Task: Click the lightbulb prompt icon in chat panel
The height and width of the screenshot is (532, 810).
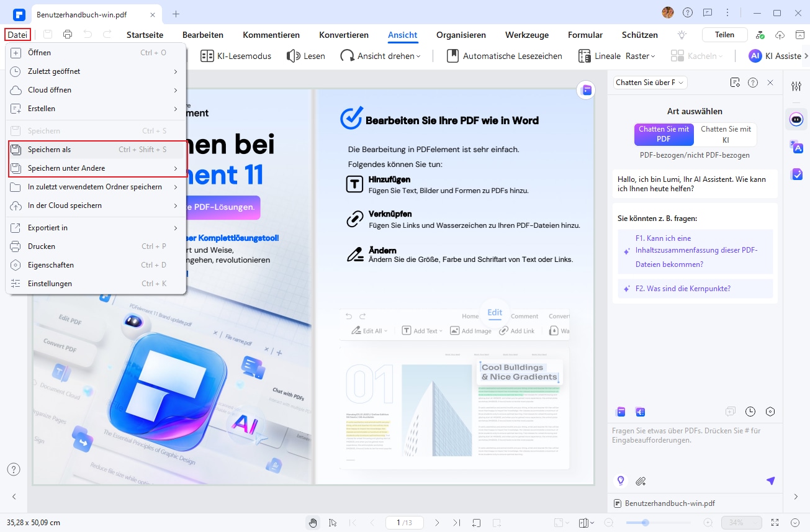Action: click(x=619, y=480)
